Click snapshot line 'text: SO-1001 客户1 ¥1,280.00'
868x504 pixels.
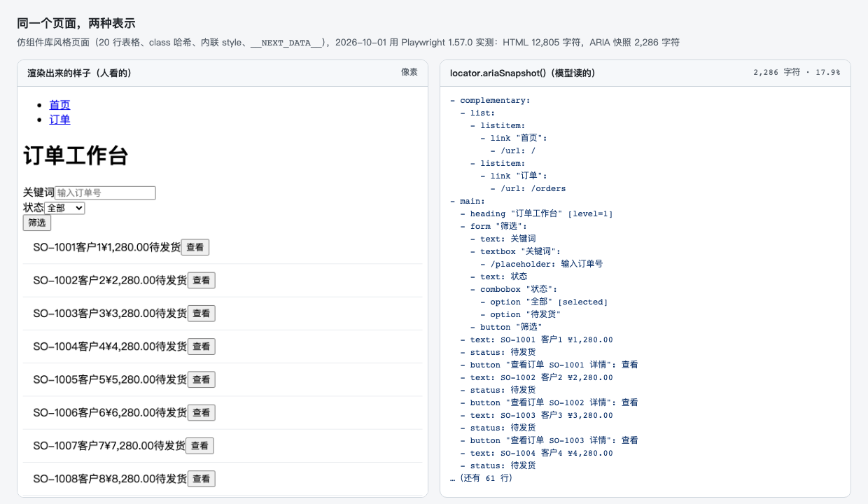536,339
